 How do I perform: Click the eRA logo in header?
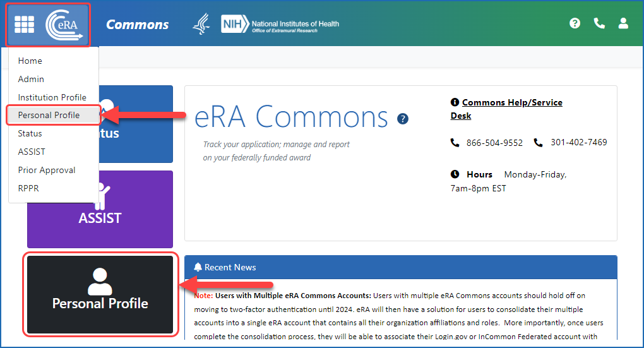pos(64,25)
